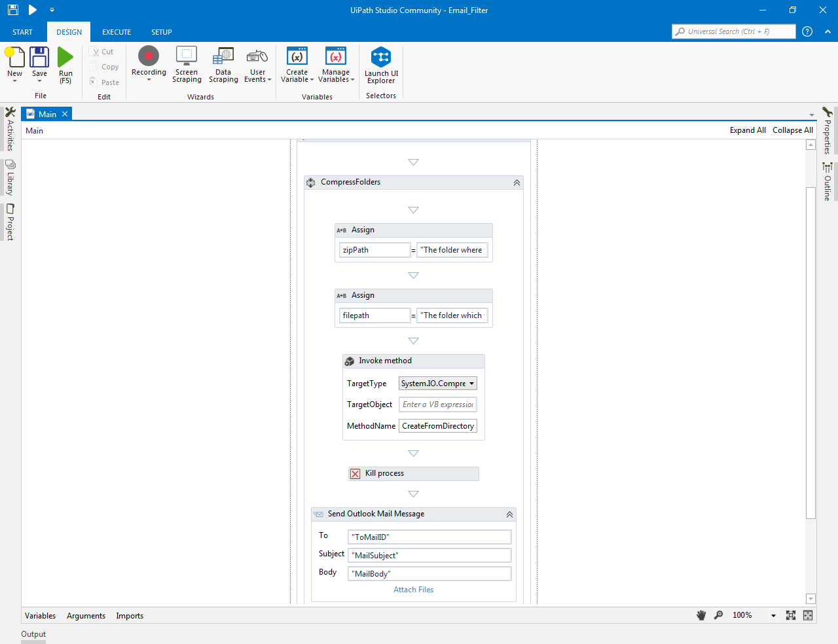Click the title bar save icon
The width and height of the screenshot is (838, 644).
(x=12, y=10)
